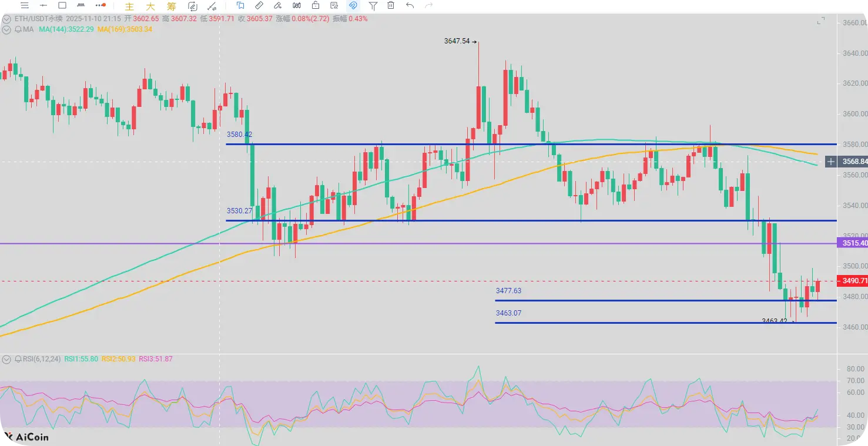Click the open price 3602.65 value

click(146, 19)
